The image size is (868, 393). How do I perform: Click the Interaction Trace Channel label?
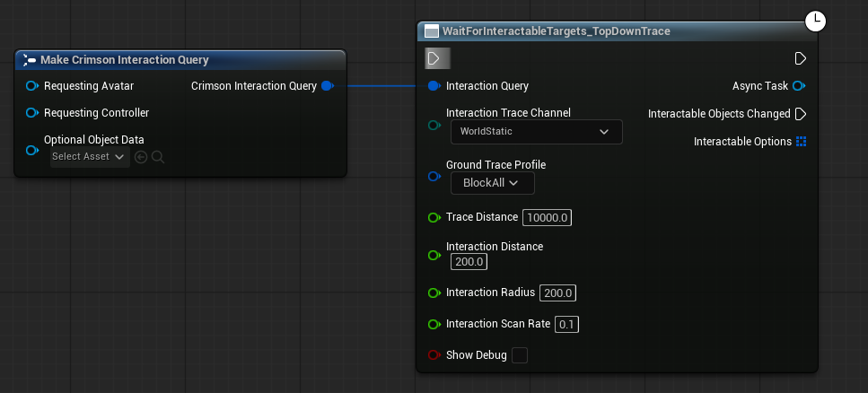tap(508, 113)
